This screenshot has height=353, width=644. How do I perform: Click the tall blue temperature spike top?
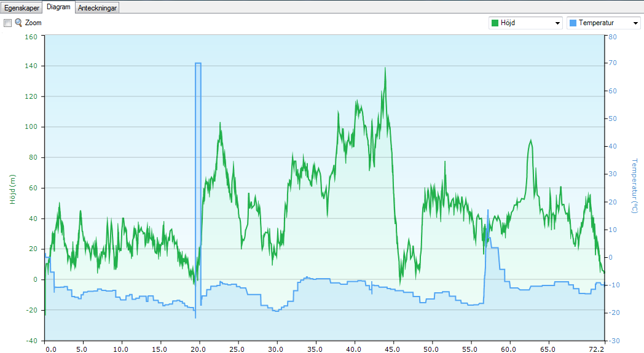(x=198, y=63)
